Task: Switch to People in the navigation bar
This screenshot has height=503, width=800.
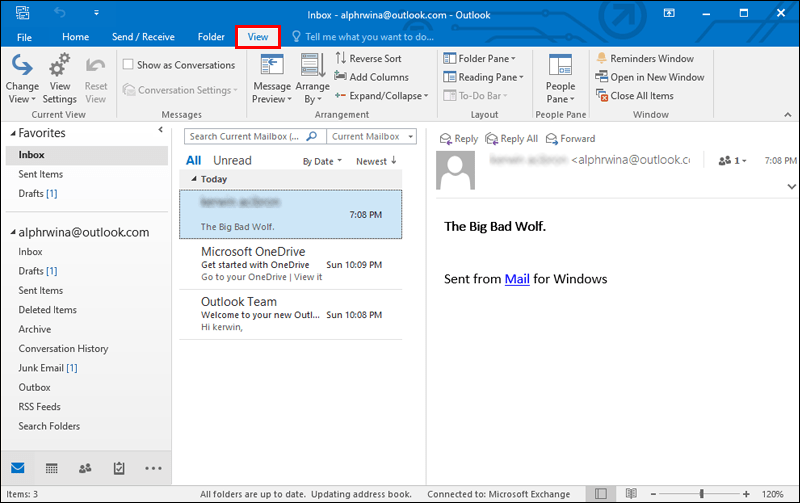Action: [85, 468]
